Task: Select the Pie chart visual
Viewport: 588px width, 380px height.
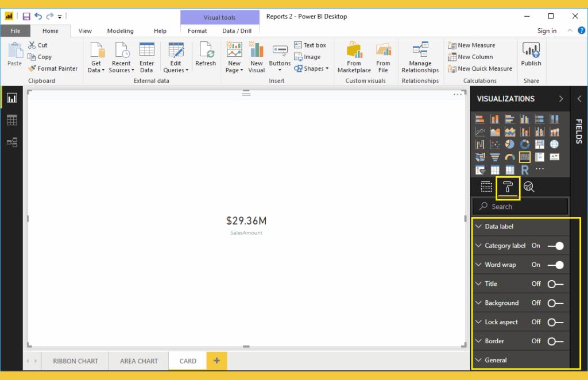Action: point(510,144)
